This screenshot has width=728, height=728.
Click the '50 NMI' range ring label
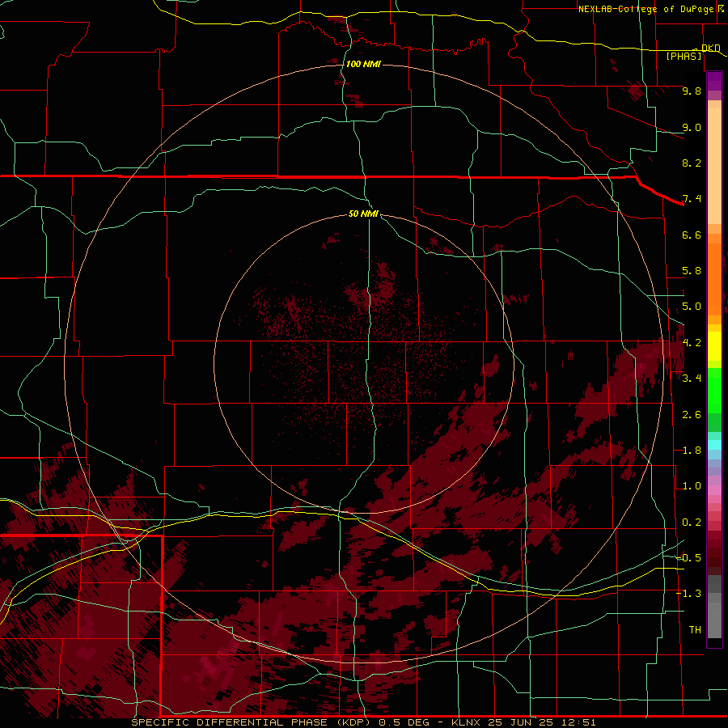click(363, 214)
